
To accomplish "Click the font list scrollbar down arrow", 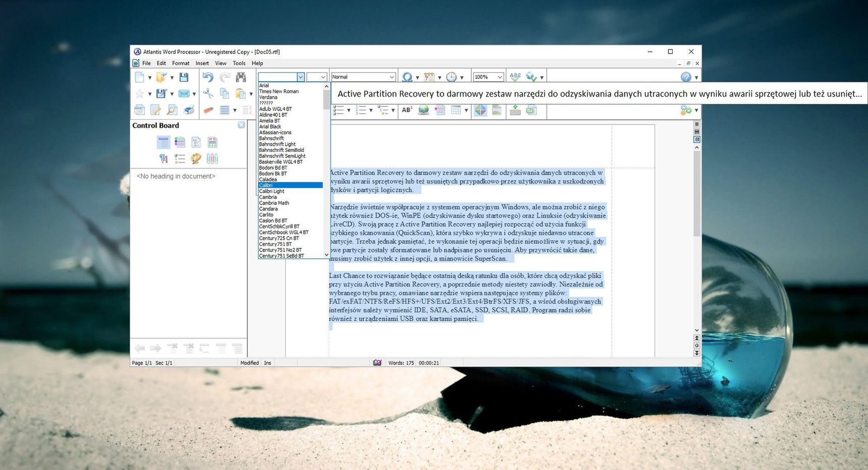I will tap(327, 255).
